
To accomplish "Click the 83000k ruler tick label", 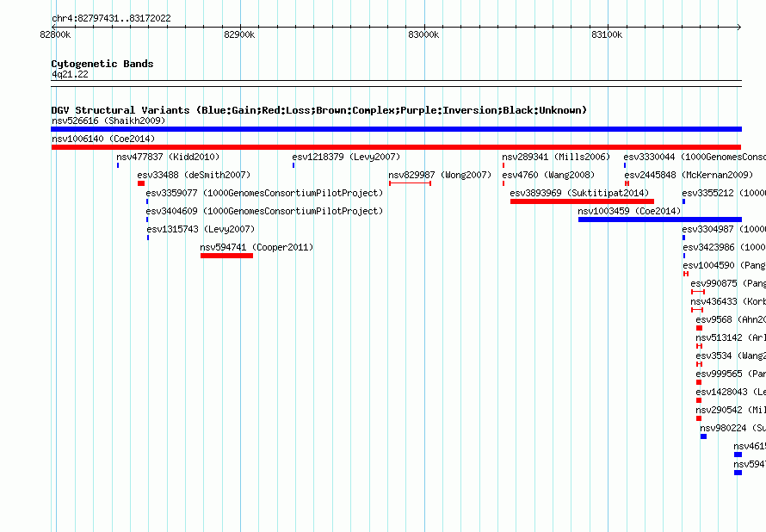I will pos(423,34).
